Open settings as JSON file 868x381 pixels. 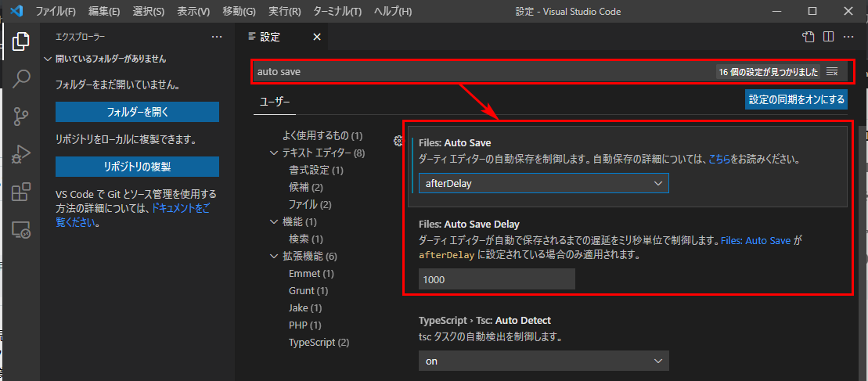(x=809, y=37)
